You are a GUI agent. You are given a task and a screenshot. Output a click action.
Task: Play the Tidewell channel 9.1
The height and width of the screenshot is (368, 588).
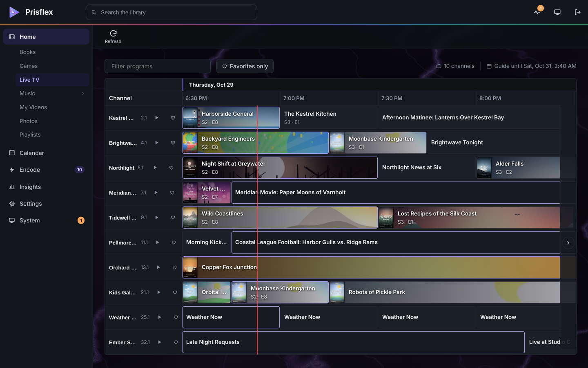click(157, 218)
